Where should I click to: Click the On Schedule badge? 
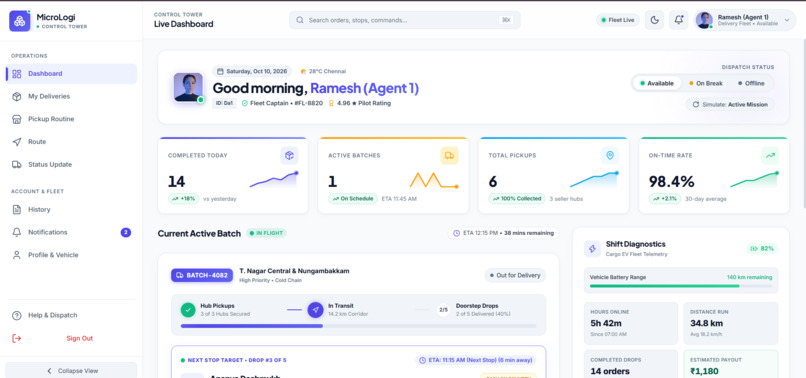[x=353, y=199]
